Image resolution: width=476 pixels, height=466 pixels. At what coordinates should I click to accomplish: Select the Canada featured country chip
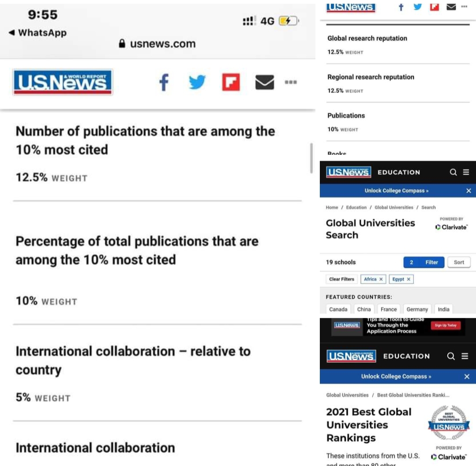coord(338,309)
